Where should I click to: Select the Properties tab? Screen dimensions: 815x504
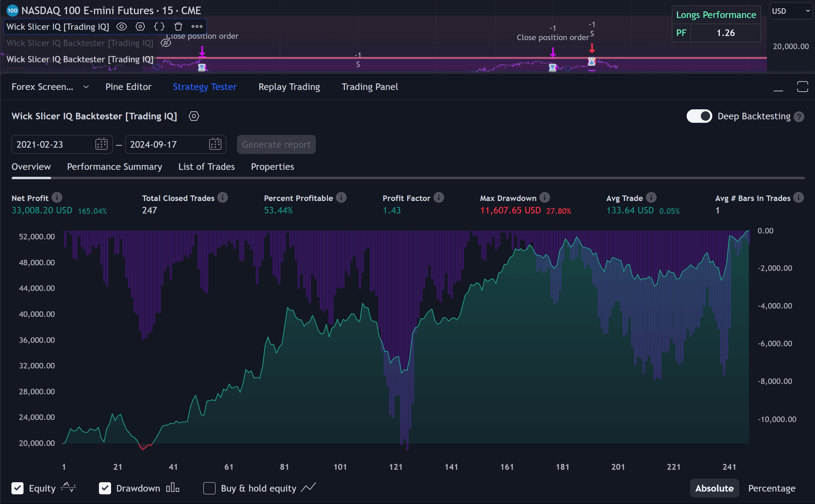pyautogui.click(x=272, y=167)
